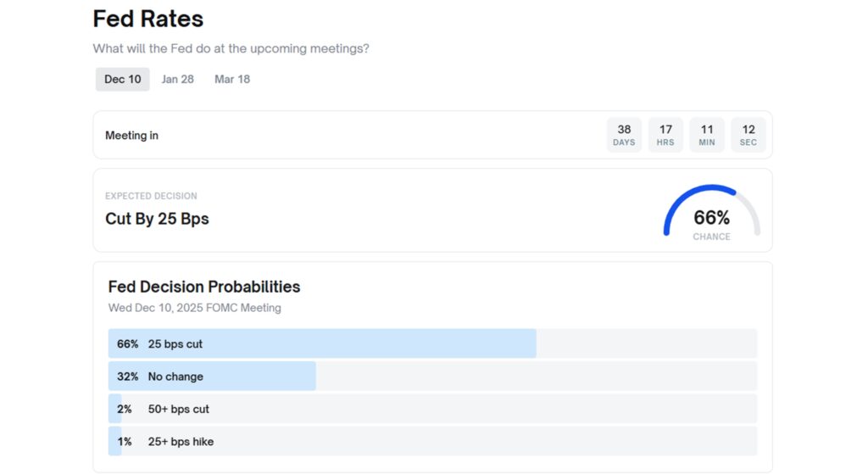
Task: Click the 12 SEC countdown box
Action: point(748,135)
